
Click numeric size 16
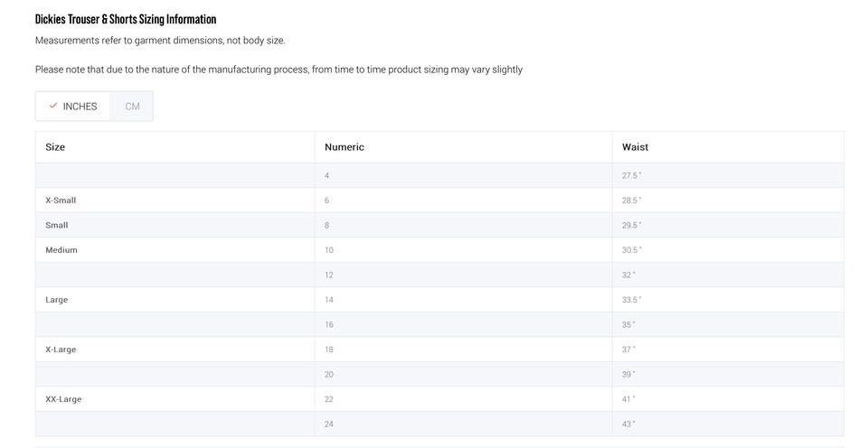click(x=329, y=324)
